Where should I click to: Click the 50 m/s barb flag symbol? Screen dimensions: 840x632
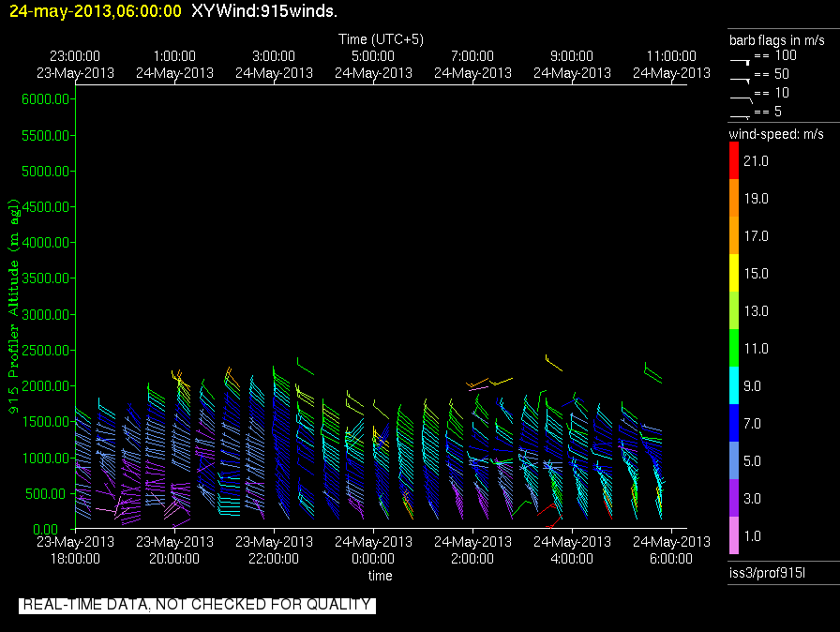(x=741, y=81)
